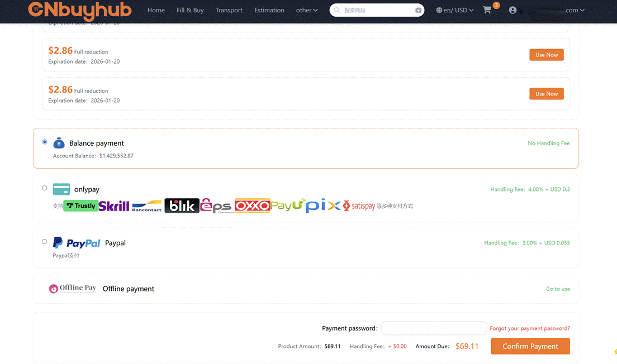The height and width of the screenshot is (364, 617).
Task: Click the user account avatar icon
Action: pyautogui.click(x=512, y=10)
